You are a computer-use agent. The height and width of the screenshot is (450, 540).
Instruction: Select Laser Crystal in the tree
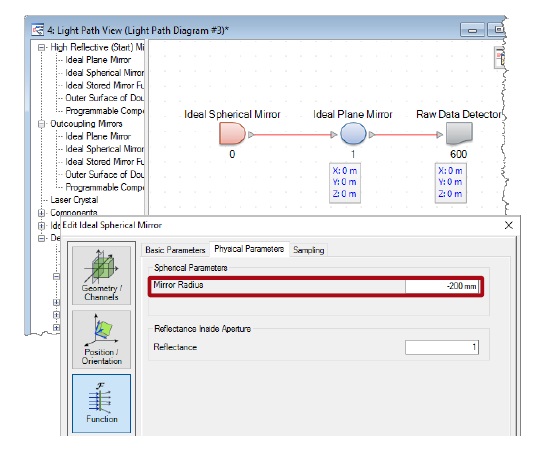pos(74,200)
